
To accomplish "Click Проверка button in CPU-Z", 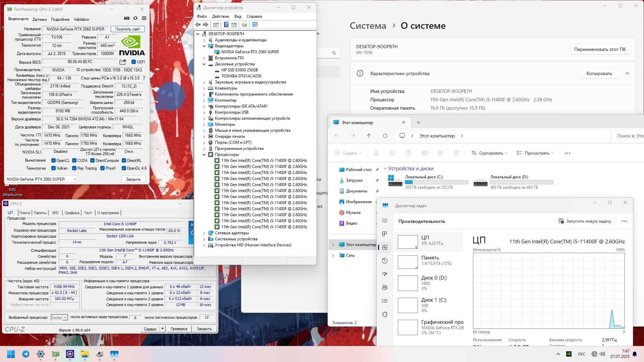I will point(179,329).
